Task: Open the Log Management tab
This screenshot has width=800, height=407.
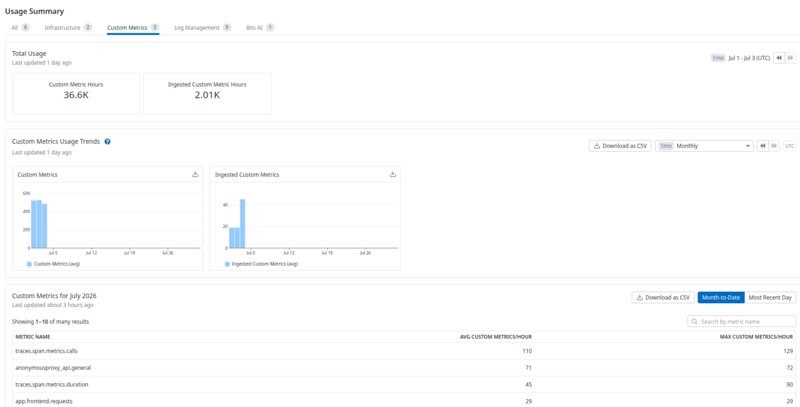Action: point(202,28)
